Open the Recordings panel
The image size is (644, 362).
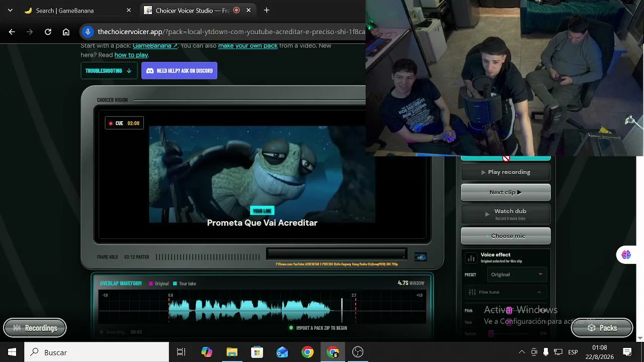coord(35,328)
